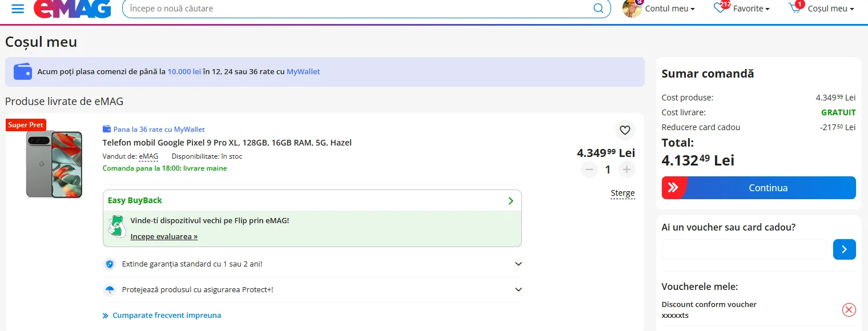Click the warranty shield icon
Image resolution: width=868 pixels, height=331 pixels.
[109, 264]
